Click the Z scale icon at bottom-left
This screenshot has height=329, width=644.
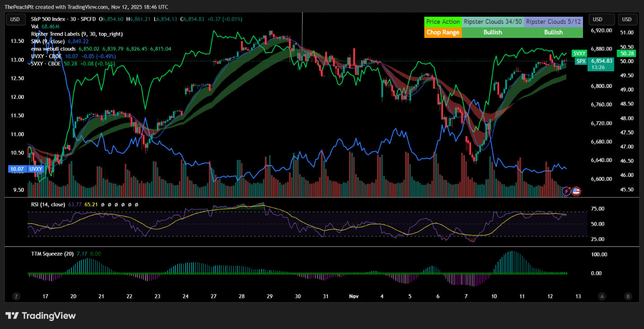click(x=16, y=297)
